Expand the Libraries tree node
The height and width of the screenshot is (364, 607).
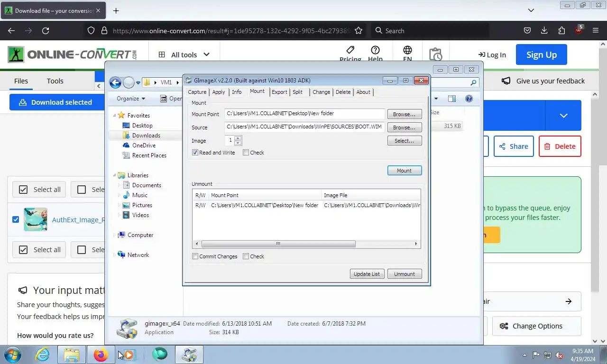click(114, 175)
